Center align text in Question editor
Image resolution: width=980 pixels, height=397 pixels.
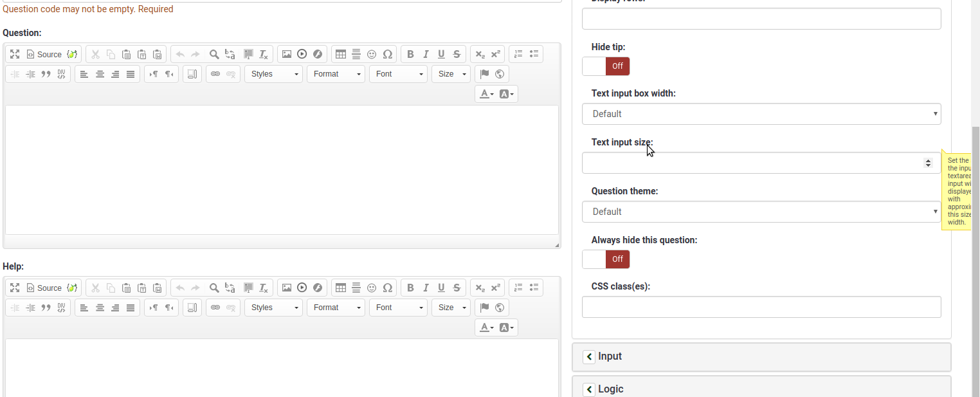click(100, 75)
